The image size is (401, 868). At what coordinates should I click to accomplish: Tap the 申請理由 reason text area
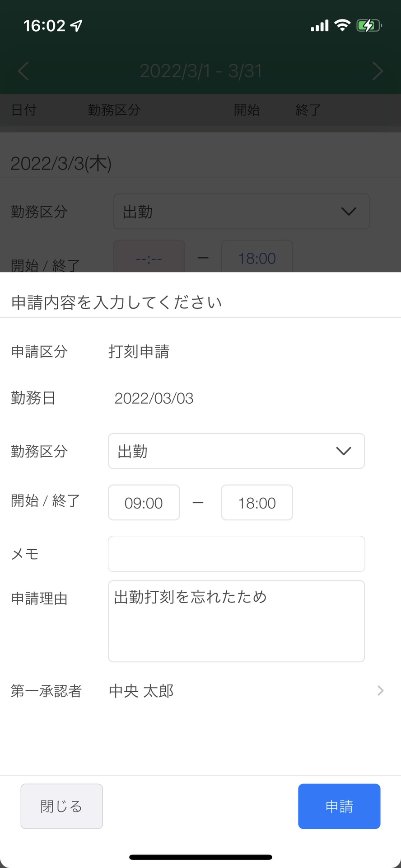(x=236, y=620)
